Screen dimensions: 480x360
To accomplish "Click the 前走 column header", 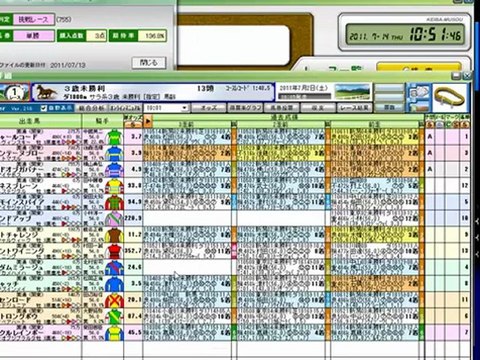I will [x=375, y=125].
